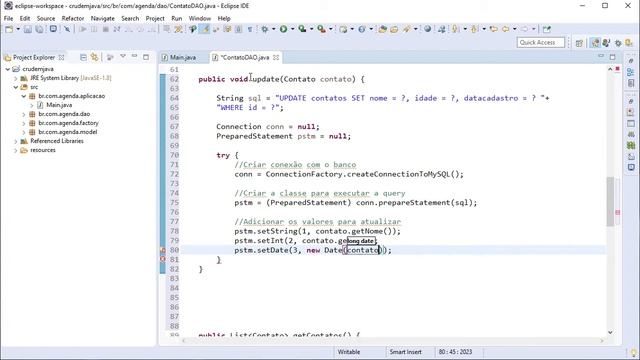The width and height of the screenshot is (640, 360).
Task: Click the Search wand toolbar icon
Action: tap(407, 29)
